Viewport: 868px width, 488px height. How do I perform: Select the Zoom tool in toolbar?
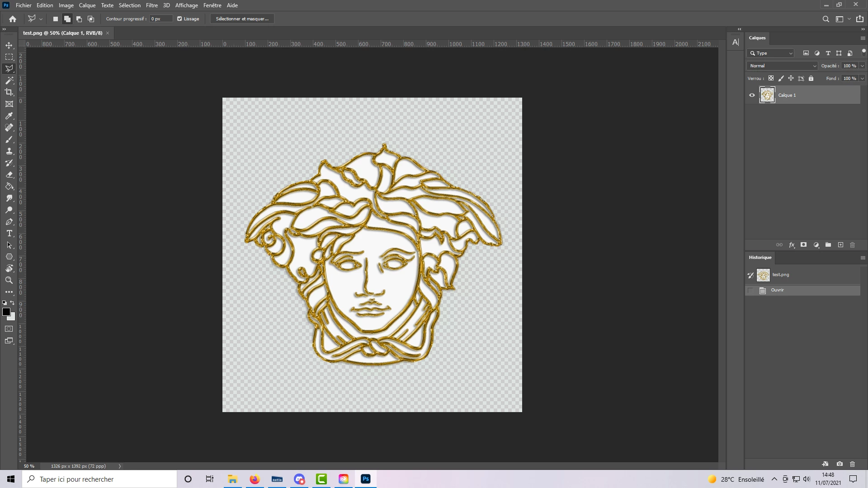9,281
